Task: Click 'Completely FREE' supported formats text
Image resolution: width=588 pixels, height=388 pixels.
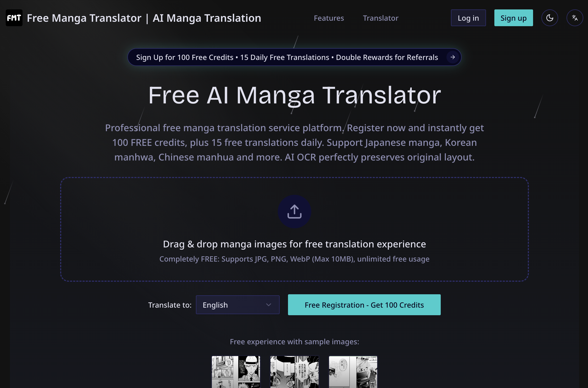Action: (x=294, y=259)
